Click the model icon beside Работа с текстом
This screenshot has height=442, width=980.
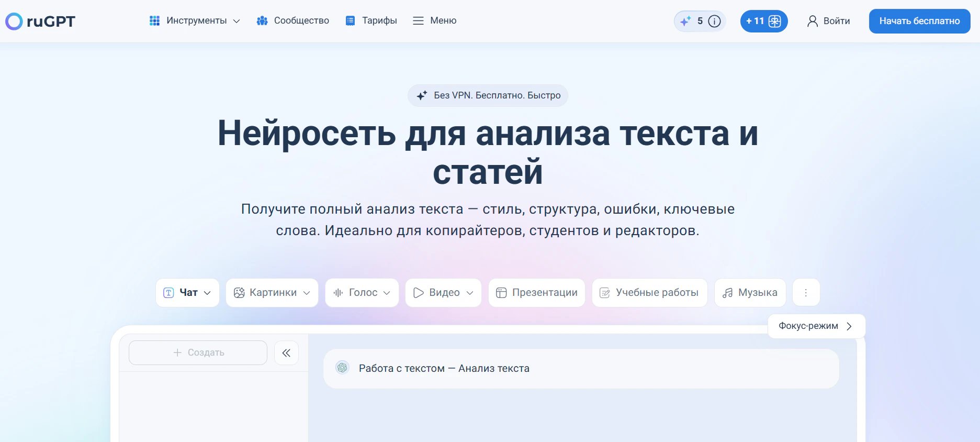click(x=342, y=368)
